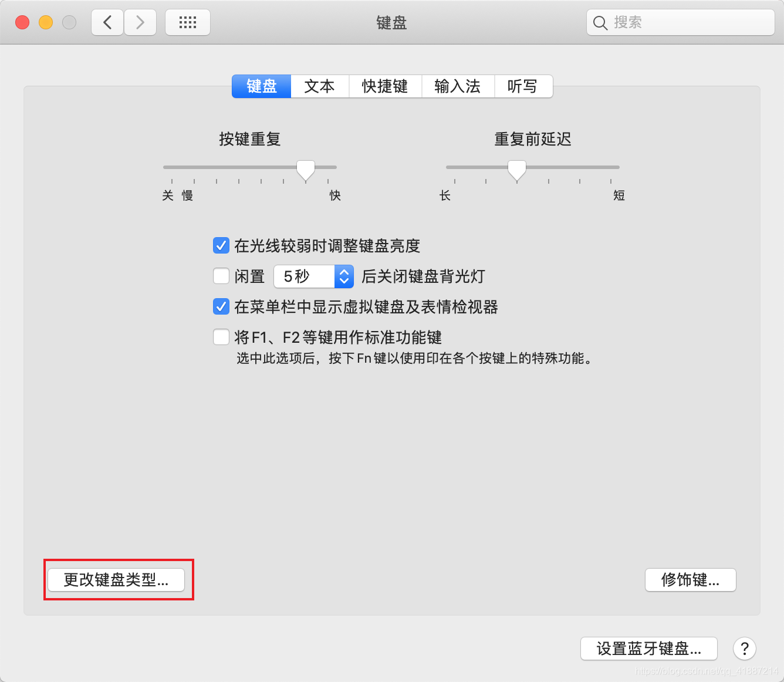
Task: Open the 快捷键 tab
Action: coord(385,86)
